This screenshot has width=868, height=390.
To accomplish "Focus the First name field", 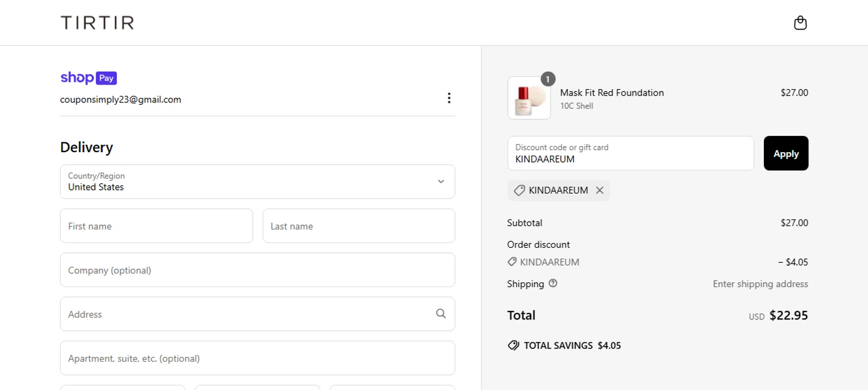I will [156, 226].
